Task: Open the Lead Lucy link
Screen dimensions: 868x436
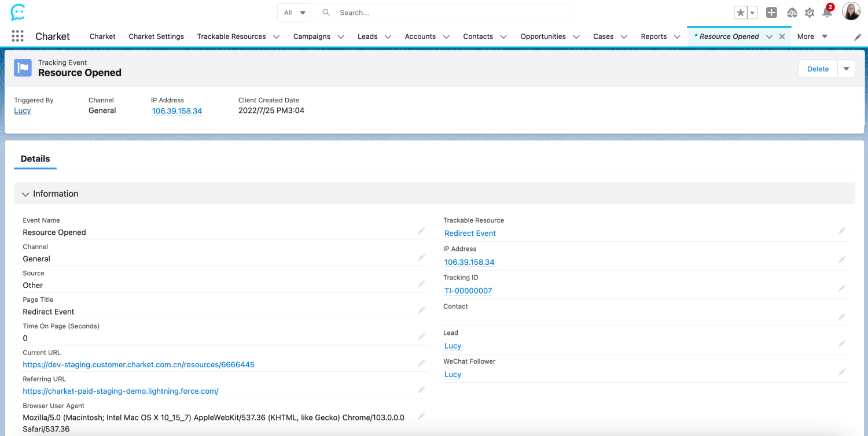Action: pyautogui.click(x=453, y=346)
